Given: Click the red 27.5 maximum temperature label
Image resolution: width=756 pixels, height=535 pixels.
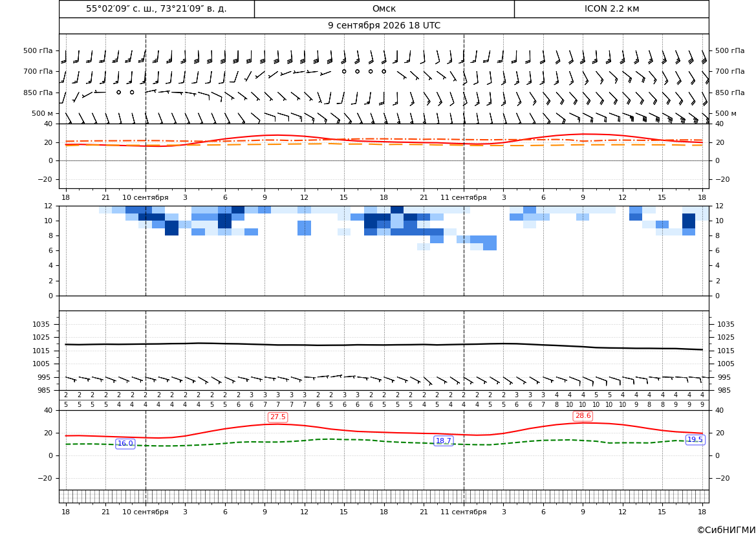Looking at the screenshot, I should point(277,417).
